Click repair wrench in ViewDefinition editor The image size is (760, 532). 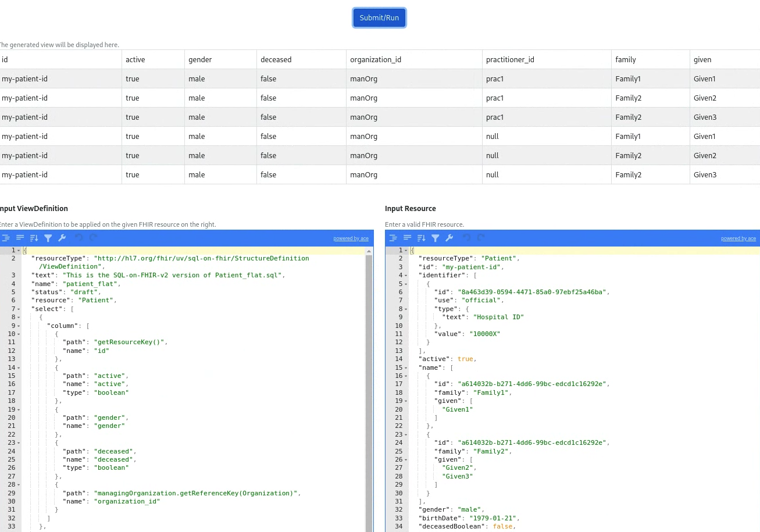(x=62, y=238)
